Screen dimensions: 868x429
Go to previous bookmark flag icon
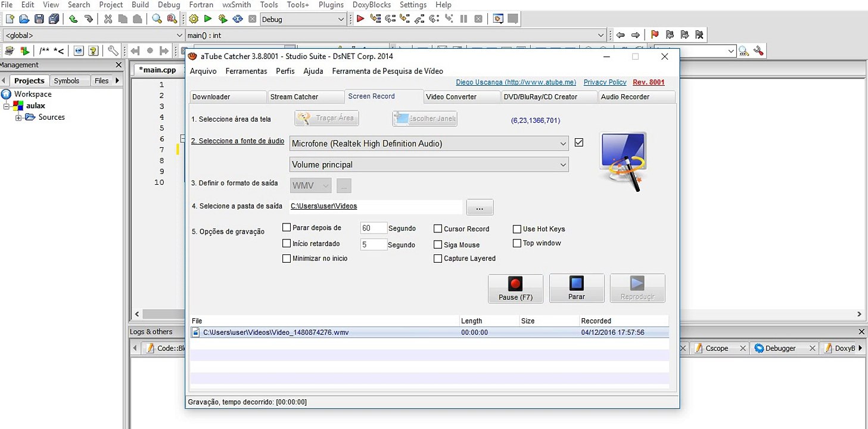pyautogui.click(x=670, y=35)
